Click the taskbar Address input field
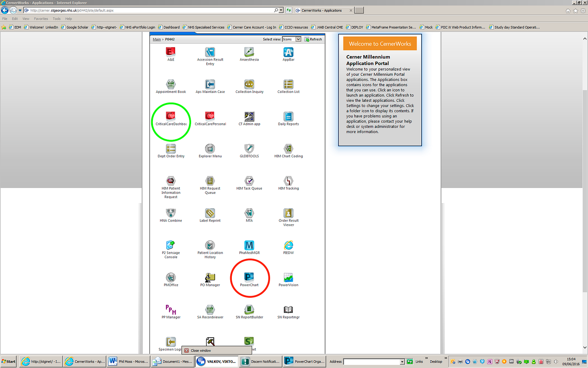The width and height of the screenshot is (588, 368). point(371,362)
